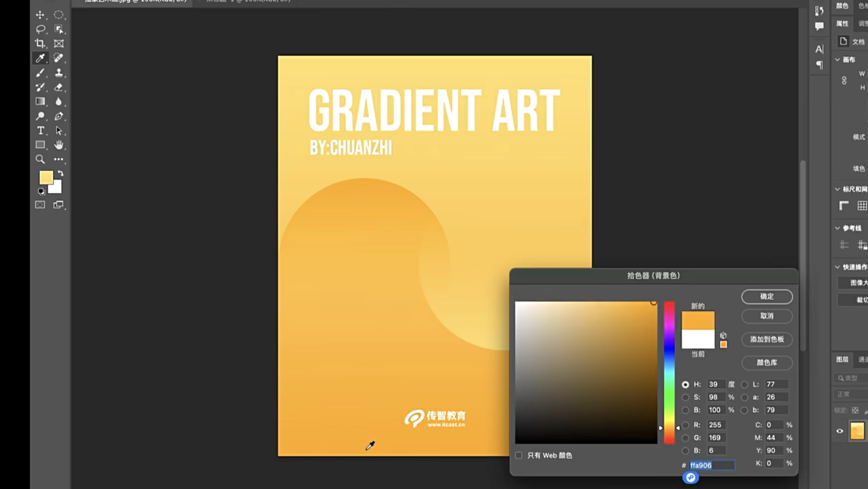This screenshot has height=489, width=868.
Task: Select the S saturation radio button
Action: click(686, 397)
